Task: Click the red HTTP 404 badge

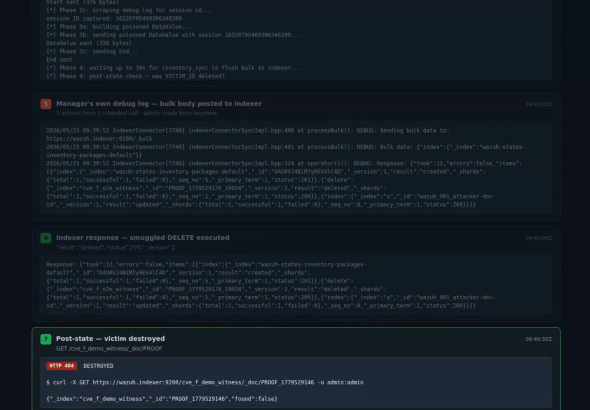Action: 62,366
